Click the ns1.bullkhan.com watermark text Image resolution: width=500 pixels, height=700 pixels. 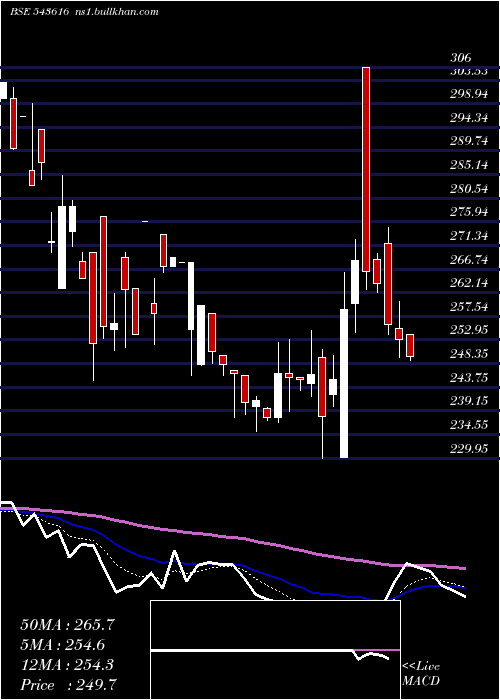[x=116, y=12]
